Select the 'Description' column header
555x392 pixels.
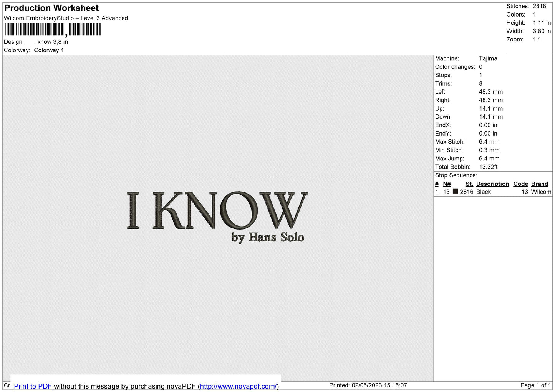coord(492,184)
